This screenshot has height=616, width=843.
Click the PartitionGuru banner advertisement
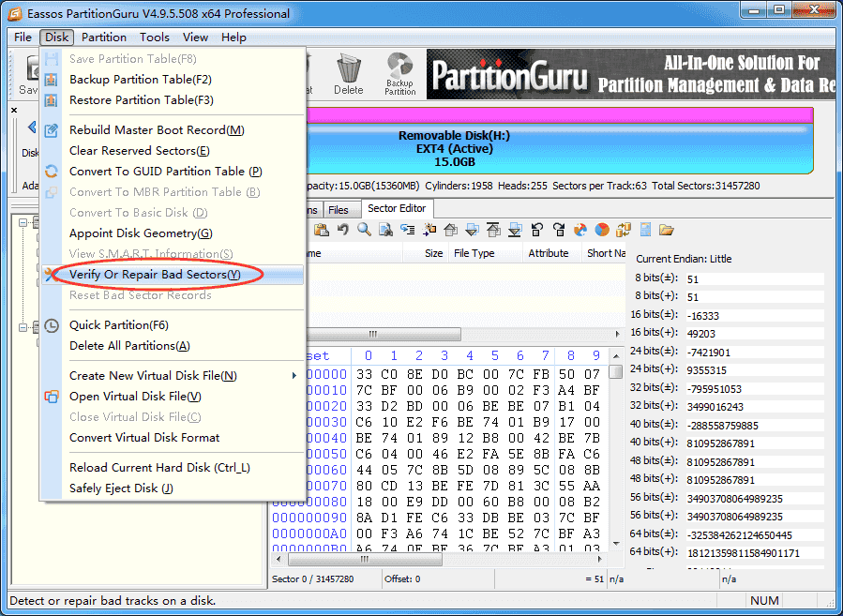click(x=631, y=75)
